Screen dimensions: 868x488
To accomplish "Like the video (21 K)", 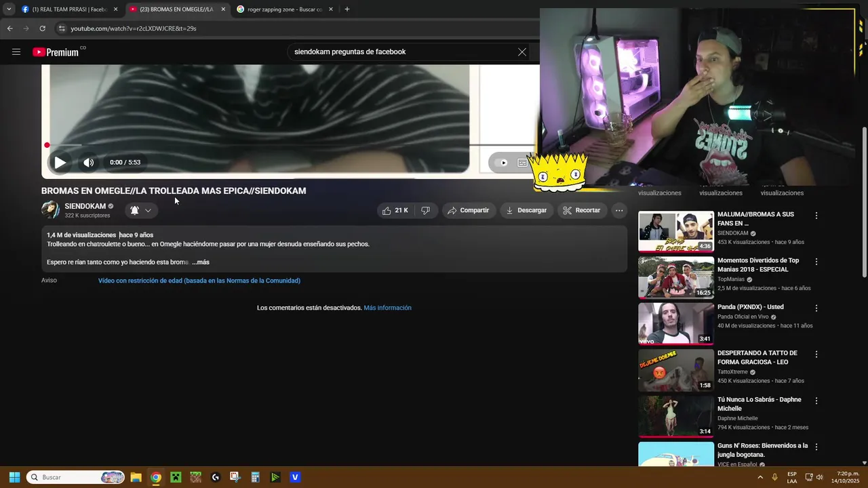I will [395, 211].
